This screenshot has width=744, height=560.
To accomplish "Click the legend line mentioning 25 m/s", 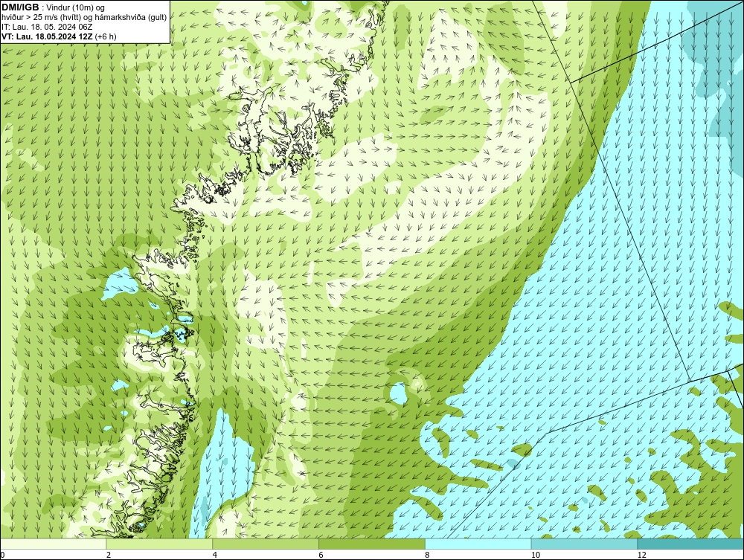I will (84, 17).
